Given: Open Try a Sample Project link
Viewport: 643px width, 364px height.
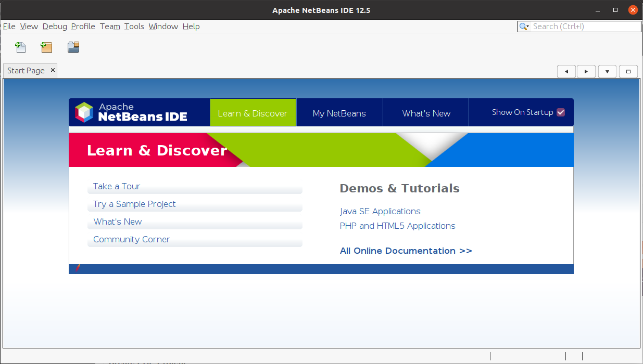Looking at the screenshot, I should point(134,204).
